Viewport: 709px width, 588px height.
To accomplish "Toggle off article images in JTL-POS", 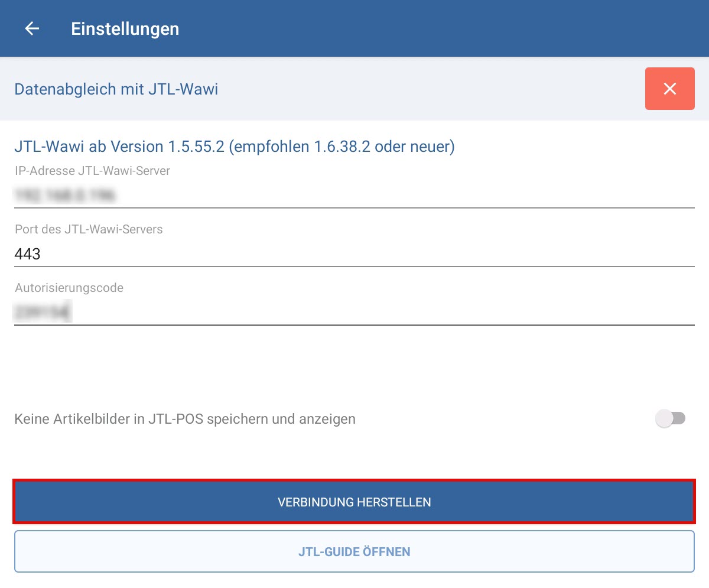I will (x=669, y=419).
